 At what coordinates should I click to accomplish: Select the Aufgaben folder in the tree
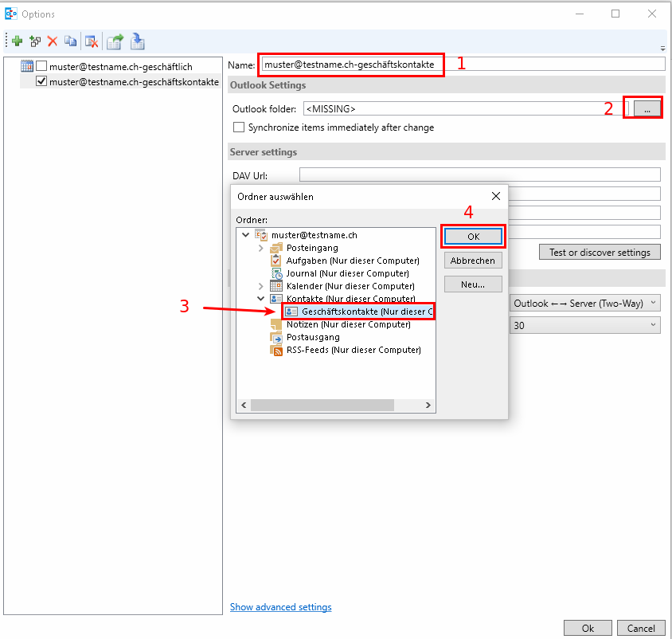tap(352, 261)
